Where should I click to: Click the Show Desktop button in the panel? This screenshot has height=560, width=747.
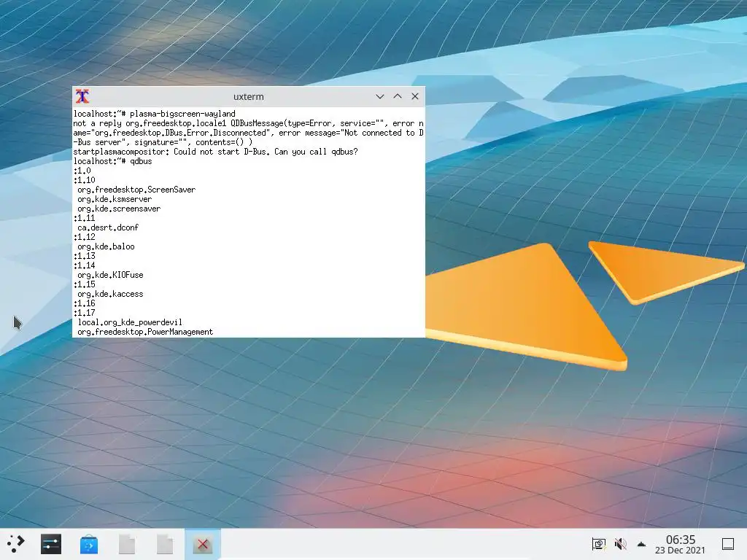click(x=728, y=544)
